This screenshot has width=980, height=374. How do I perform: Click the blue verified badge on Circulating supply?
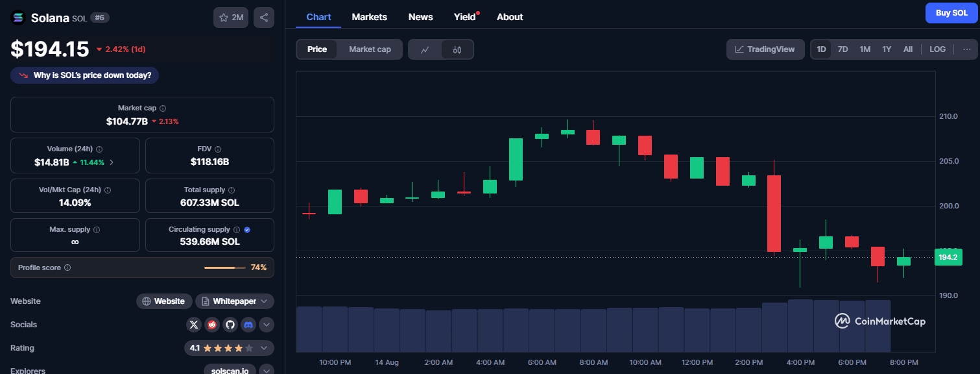tap(247, 230)
